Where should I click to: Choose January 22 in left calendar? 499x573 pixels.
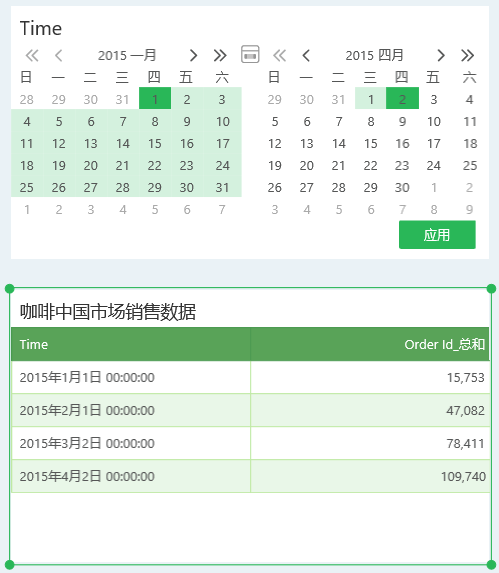[x=155, y=166]
